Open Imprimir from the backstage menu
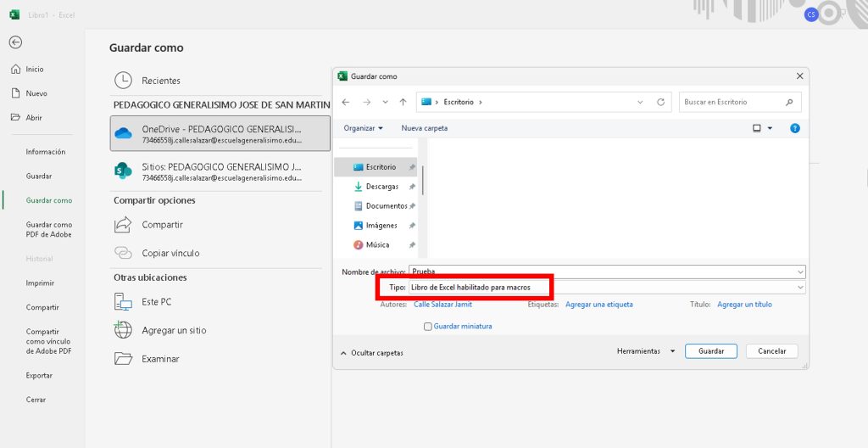This screenshot has height=448, width=868. (x=40, y=283)
